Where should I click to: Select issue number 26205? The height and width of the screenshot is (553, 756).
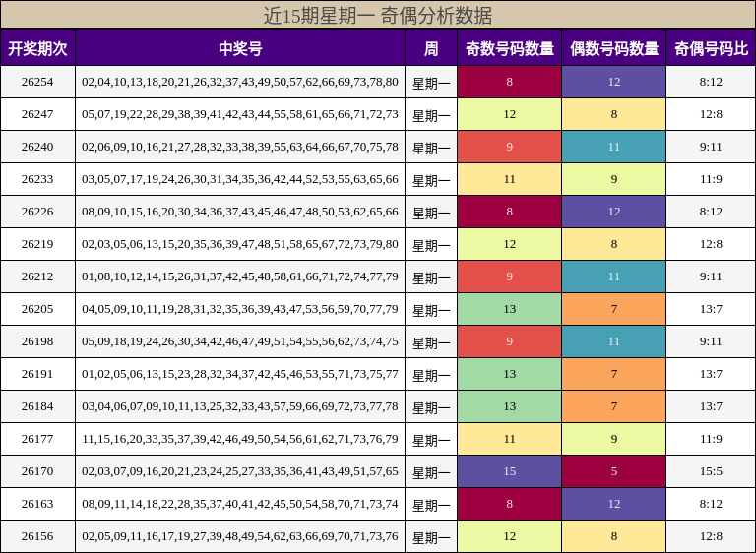[x=37, y=309]
